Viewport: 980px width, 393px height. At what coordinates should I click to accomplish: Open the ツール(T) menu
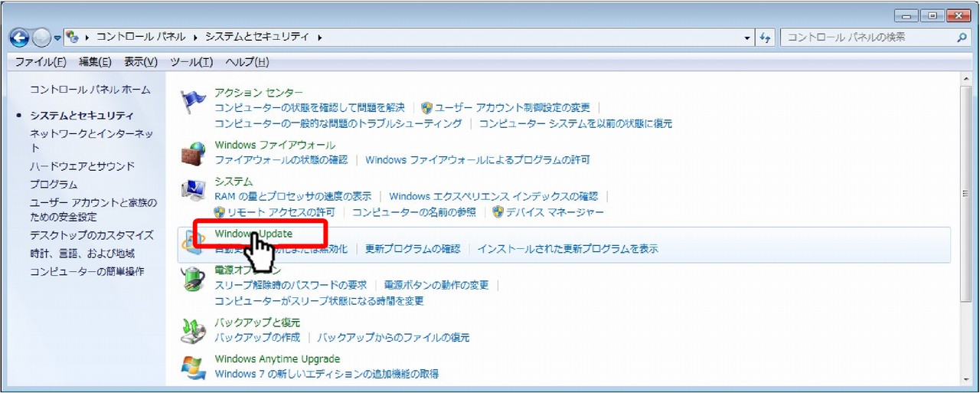[x=191, y=62]
